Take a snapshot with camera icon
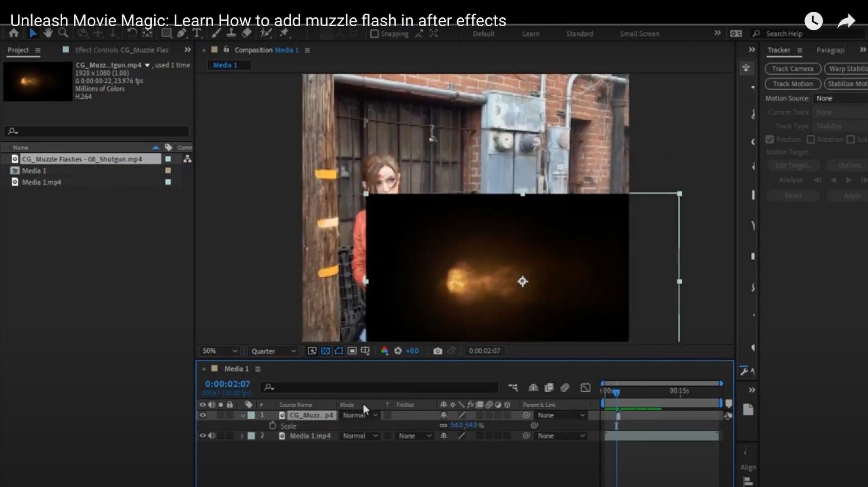The image size is (868, 487). (x=437, y=351)
